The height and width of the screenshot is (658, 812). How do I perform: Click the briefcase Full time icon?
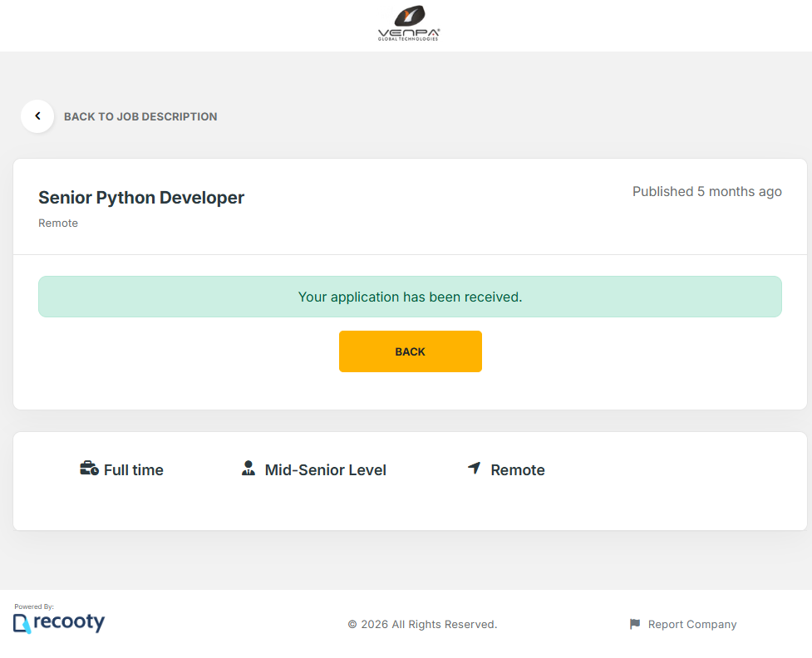(89, 469)
